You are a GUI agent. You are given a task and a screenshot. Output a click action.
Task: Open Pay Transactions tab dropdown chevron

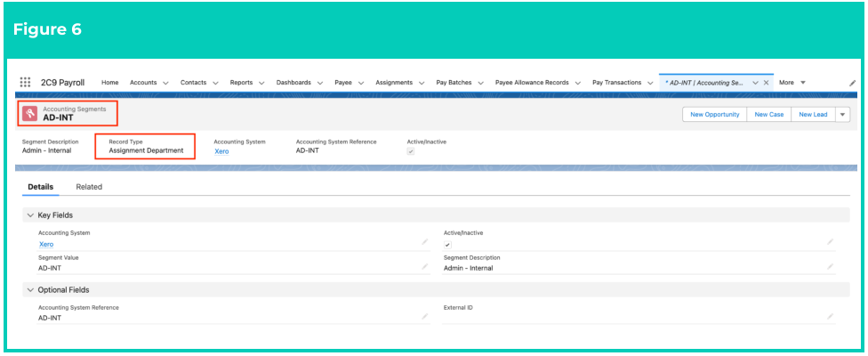click(x=650, y=83)
